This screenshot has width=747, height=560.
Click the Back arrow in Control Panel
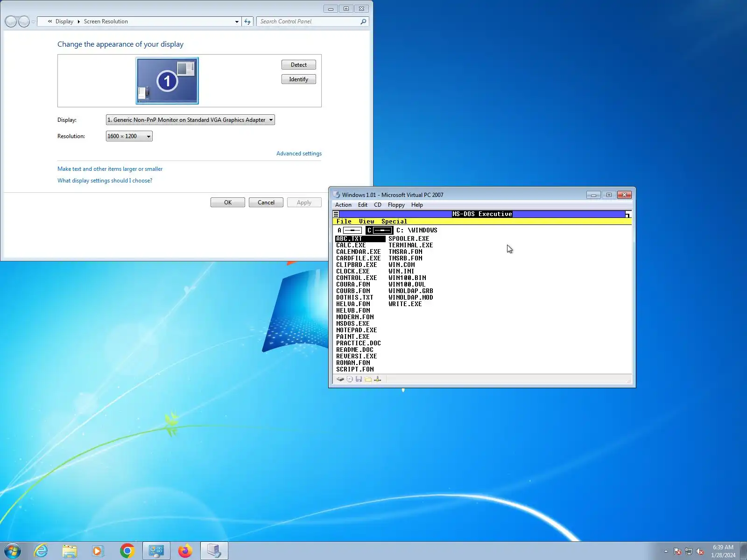pos(11,21)
